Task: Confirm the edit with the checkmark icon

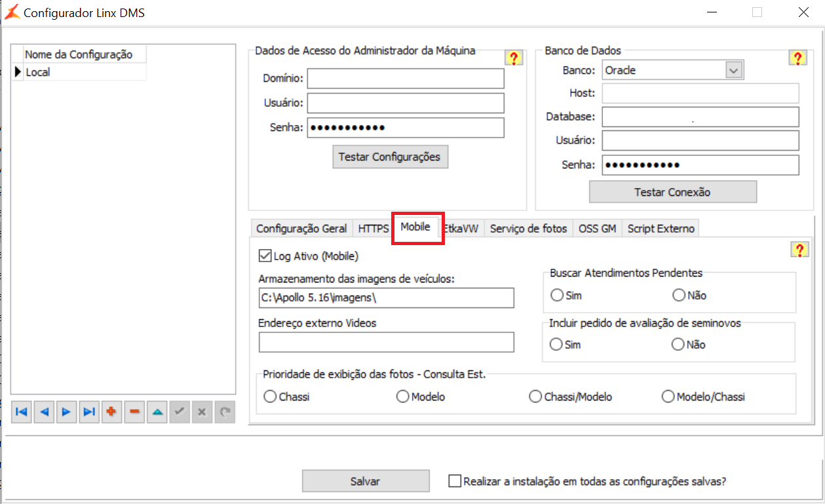Action: (x=180, y=412)
